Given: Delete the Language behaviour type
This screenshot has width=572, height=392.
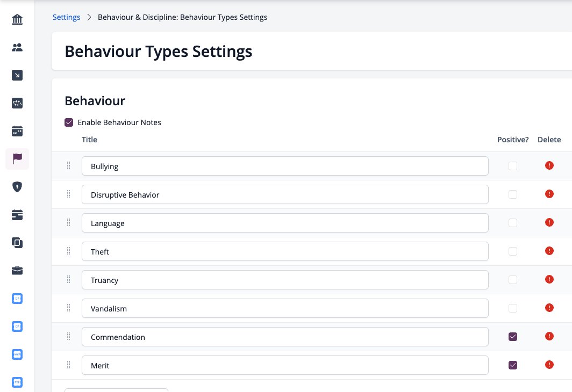Looking at the screenshot, I should click(549, 223).
